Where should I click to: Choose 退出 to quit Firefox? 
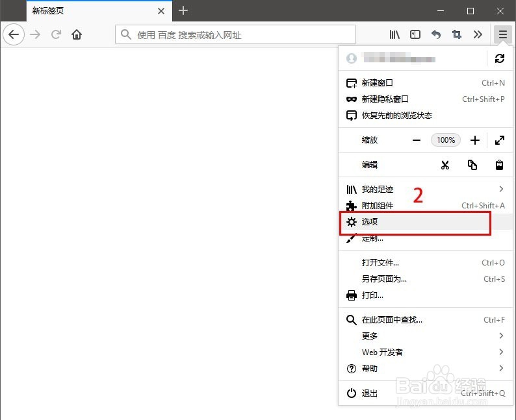pos(426,393)
